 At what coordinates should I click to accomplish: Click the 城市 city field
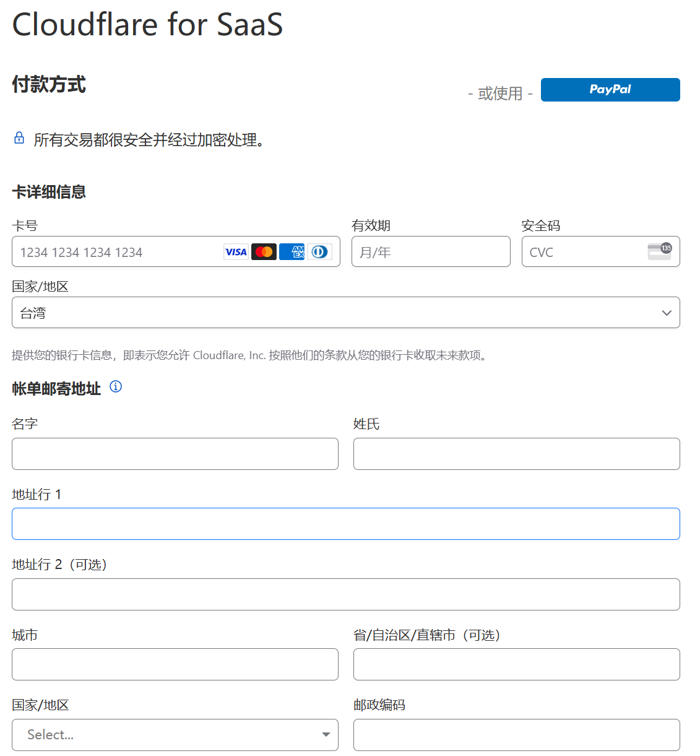click(175, 664)
